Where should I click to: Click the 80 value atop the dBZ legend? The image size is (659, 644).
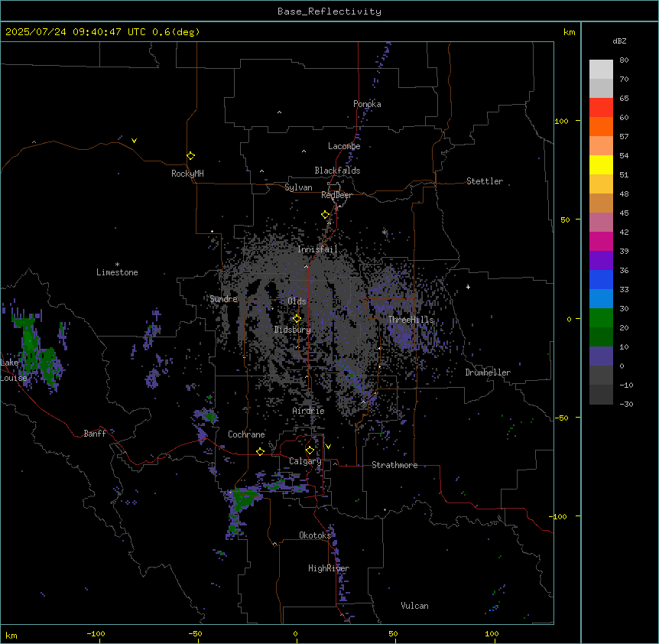[x=624, y=60]
